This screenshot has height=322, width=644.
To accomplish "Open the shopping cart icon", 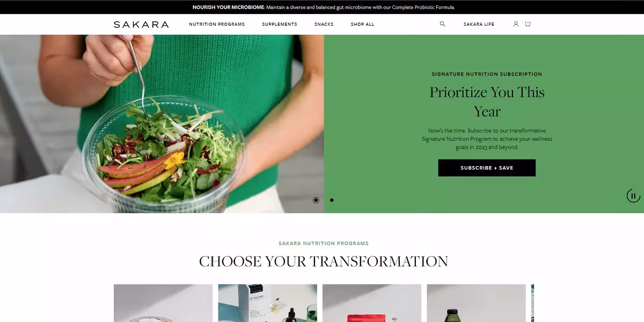I will point(528,24).
